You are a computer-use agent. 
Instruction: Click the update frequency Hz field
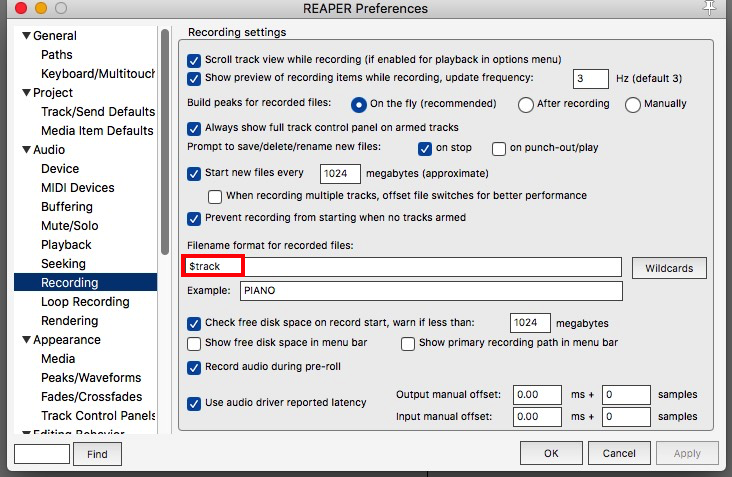(x=591, y=78)
